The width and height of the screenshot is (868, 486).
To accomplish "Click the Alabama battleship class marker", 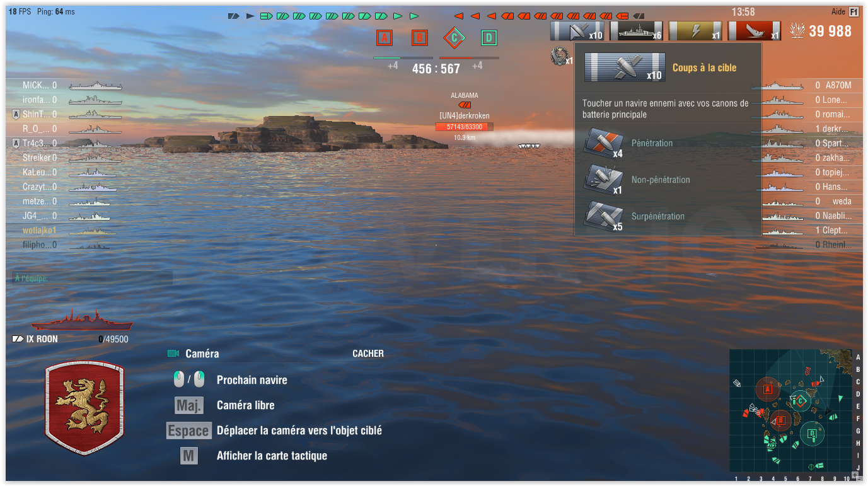I will tap(465, 105).
